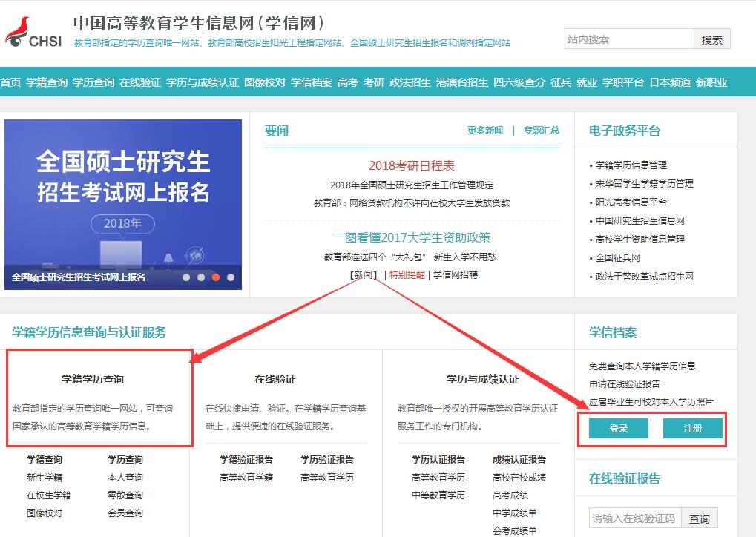Click 请输入在线验证码 input field
This screenshot has width=756, height=537.
(635, 518)
